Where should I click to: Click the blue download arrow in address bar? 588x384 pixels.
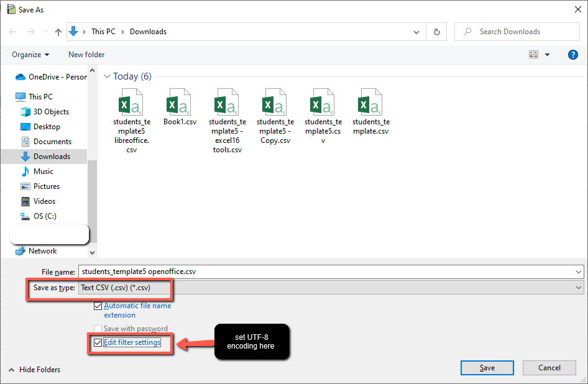(x=73, y=32)
